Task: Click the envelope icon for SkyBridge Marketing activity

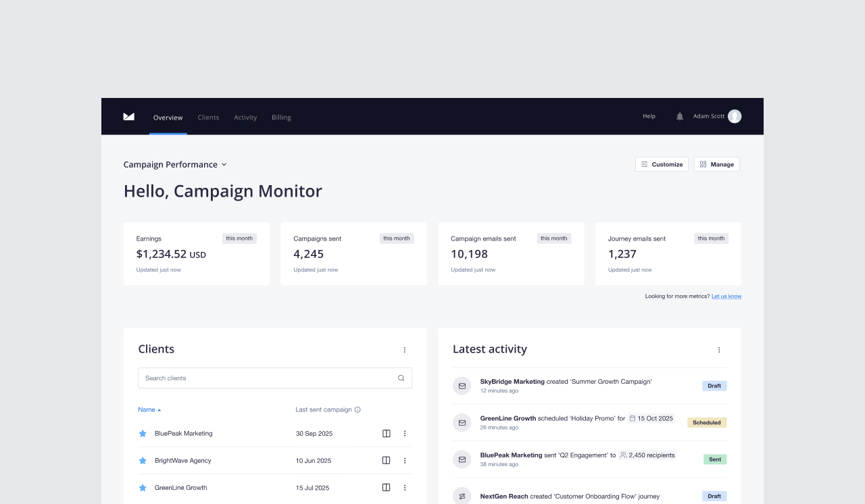Action: (462, 386)
